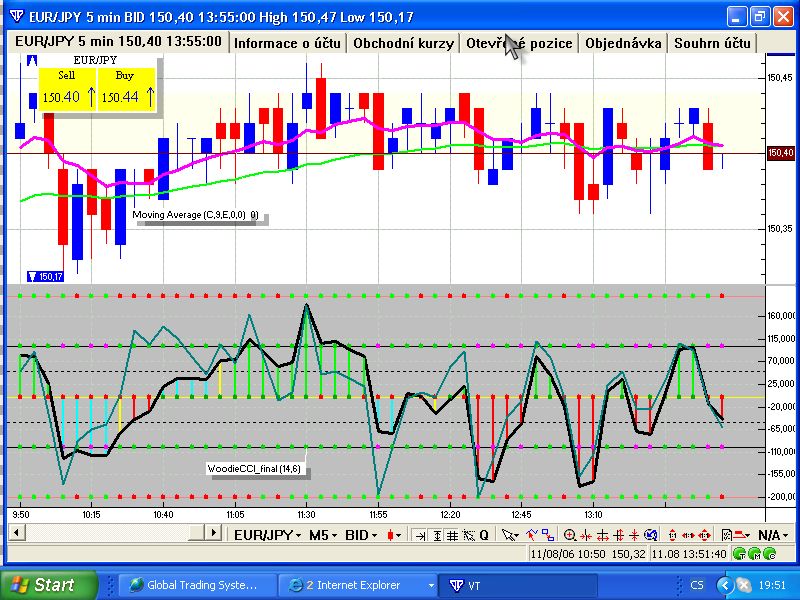Open the BID price type dropdown
The width and height of the screenshot is (800, 600).
tap(361, 535)
